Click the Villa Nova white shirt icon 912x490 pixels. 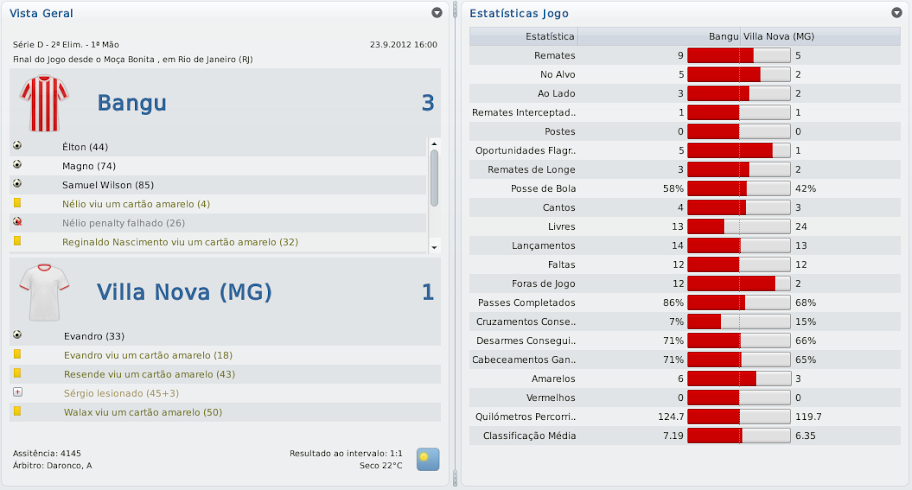(44, 292)
